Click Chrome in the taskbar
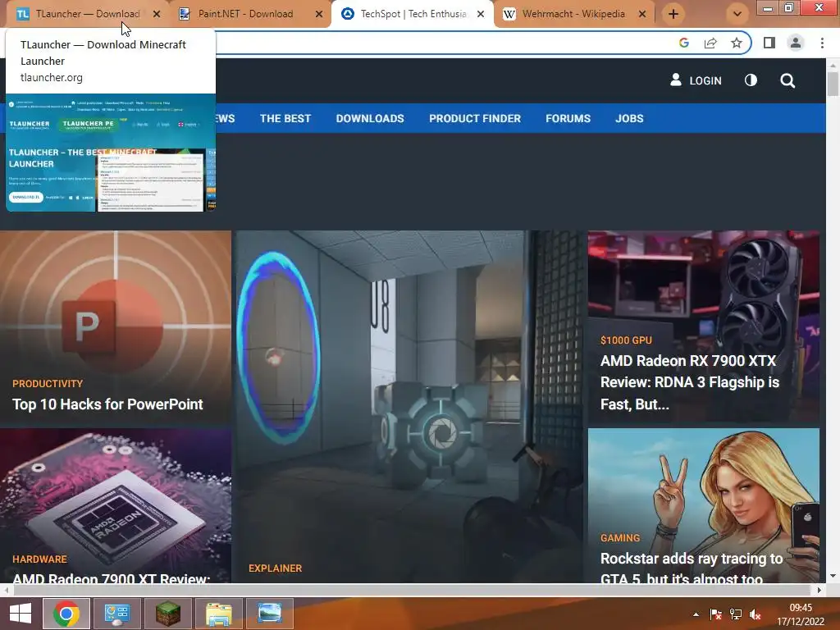840x630 pixels. point(66,614)
